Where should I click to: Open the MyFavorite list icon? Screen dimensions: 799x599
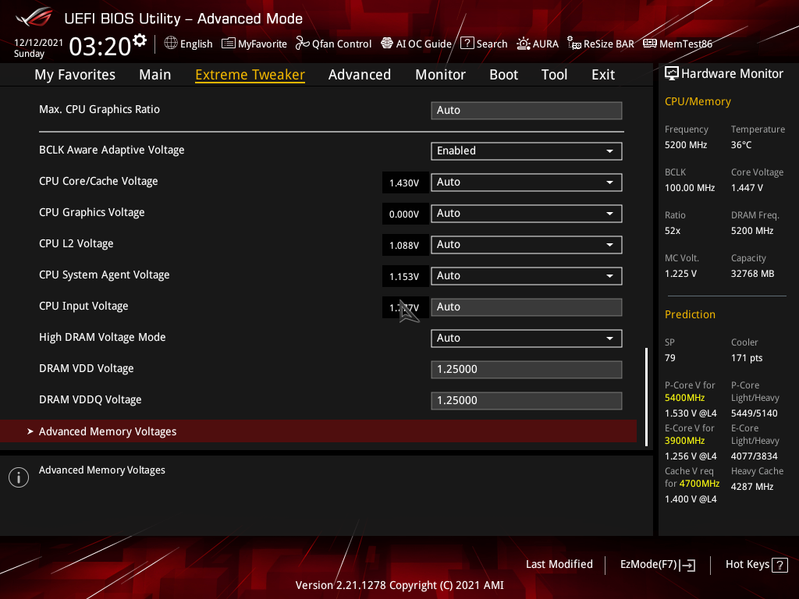(228, 43)
